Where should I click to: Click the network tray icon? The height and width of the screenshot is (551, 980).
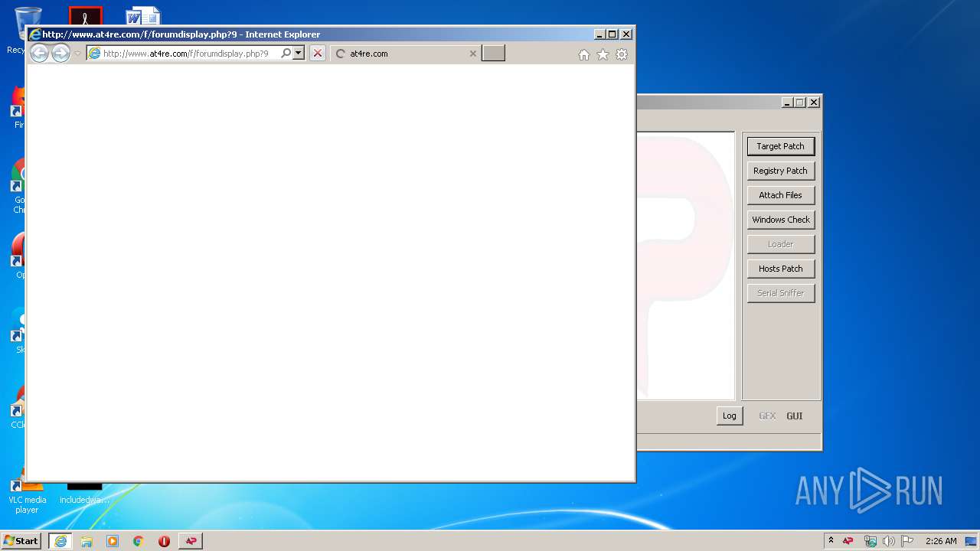point(870,541)
